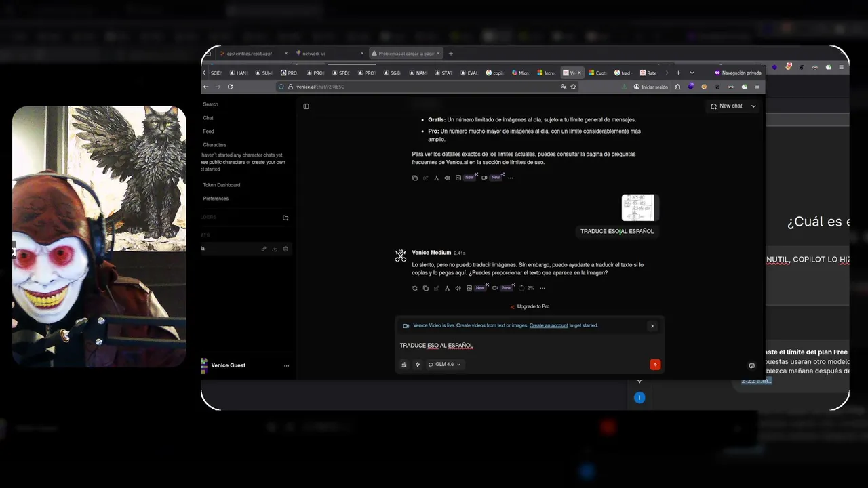Play audio for the first response
Screen dimensions: 868x488
pyautogui.click(x=448, y=178)
